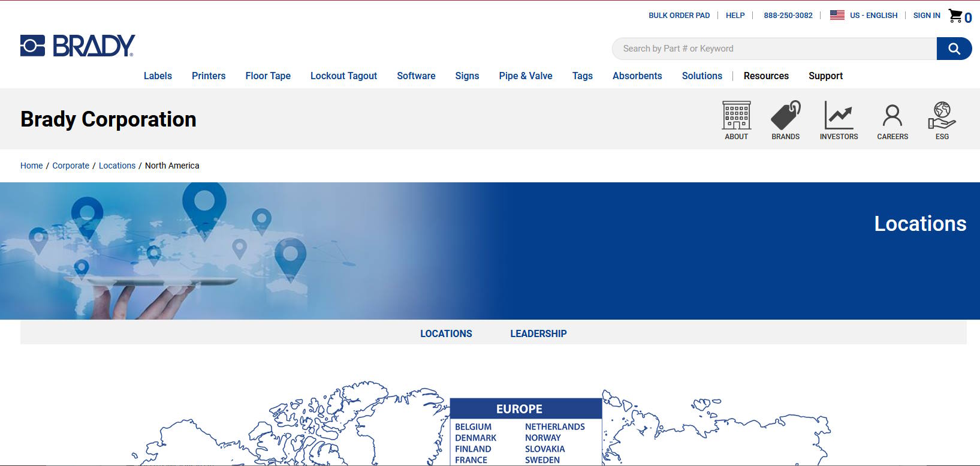The image size is (980, 466).
Task: Open the Help link
Action: pos(735,16)
